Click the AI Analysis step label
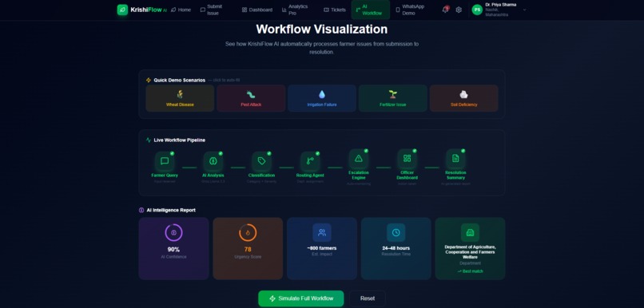The height and width of the screenshot is (308, 644). 213,175
